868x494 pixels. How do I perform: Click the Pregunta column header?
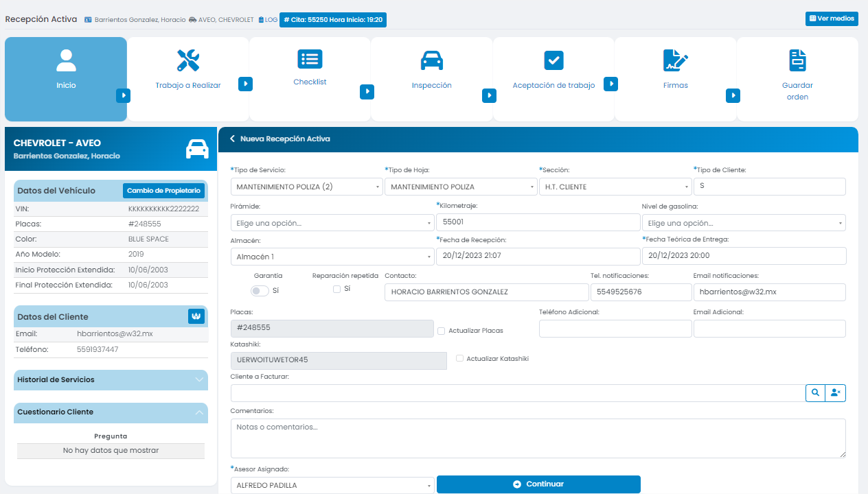tap(111, 436)
